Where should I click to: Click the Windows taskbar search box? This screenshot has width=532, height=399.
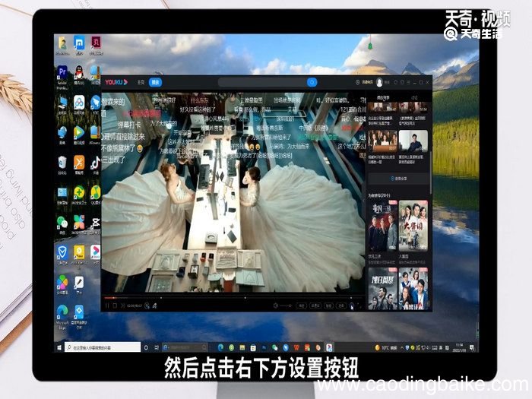(x=102, y=347)
